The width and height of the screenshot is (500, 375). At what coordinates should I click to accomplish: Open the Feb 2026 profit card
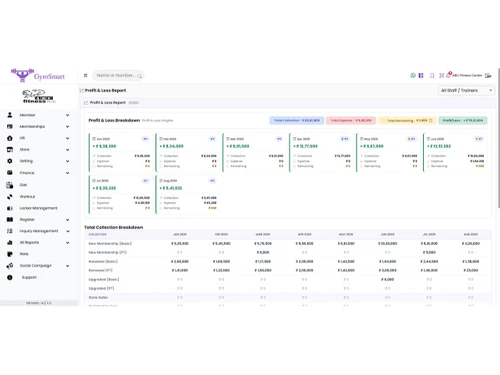pos(188,152)
